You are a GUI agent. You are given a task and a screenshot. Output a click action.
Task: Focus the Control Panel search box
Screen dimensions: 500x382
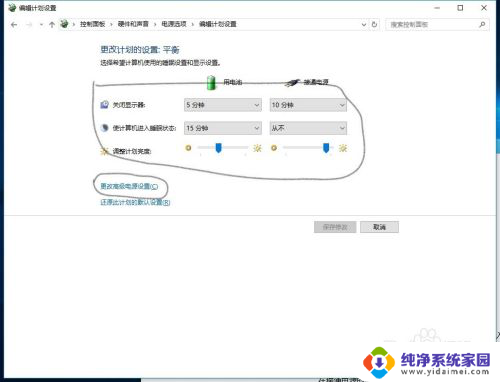pos(437,24)
